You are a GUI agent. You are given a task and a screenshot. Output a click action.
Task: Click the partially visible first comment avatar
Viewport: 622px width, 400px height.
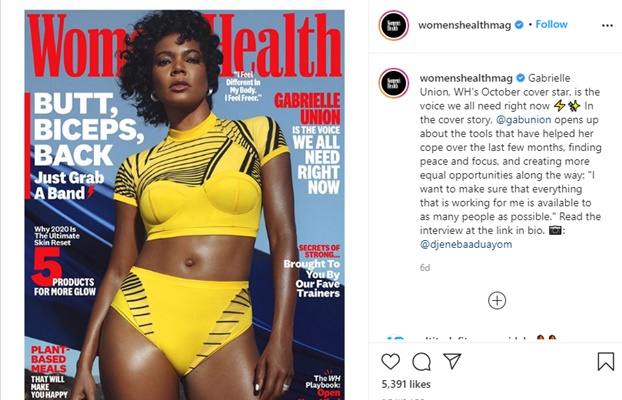[394, 339]
